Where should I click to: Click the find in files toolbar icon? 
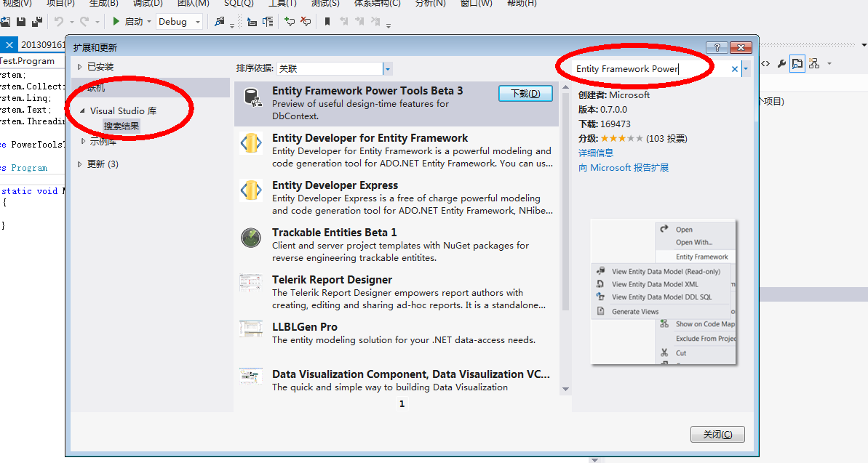click(220, 22)
